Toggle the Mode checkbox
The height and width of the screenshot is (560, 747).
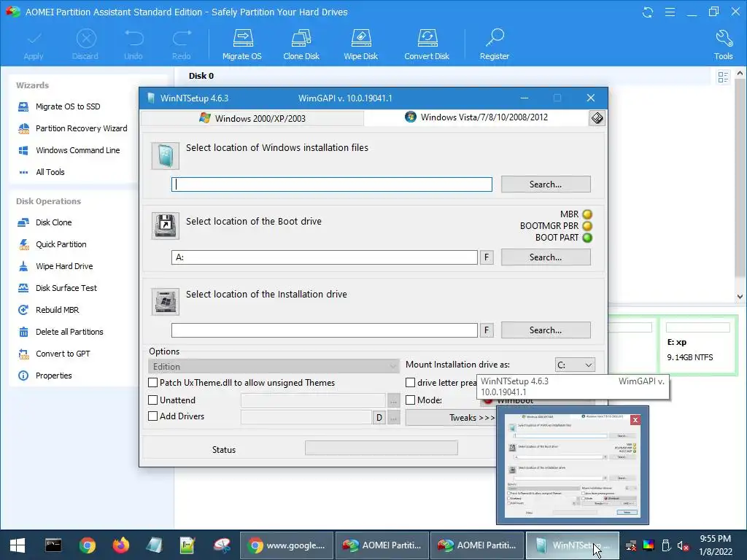click(410, 400)
